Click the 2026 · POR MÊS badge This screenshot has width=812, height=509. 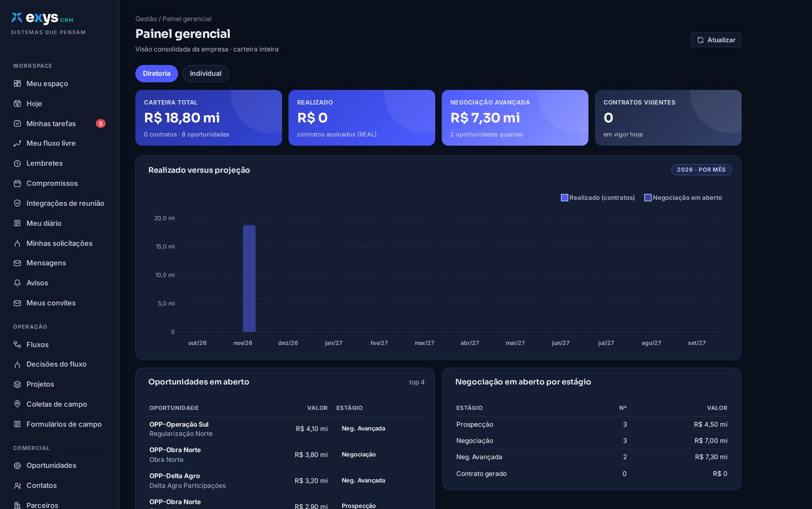pyautogui.click(x=701, y=170)
